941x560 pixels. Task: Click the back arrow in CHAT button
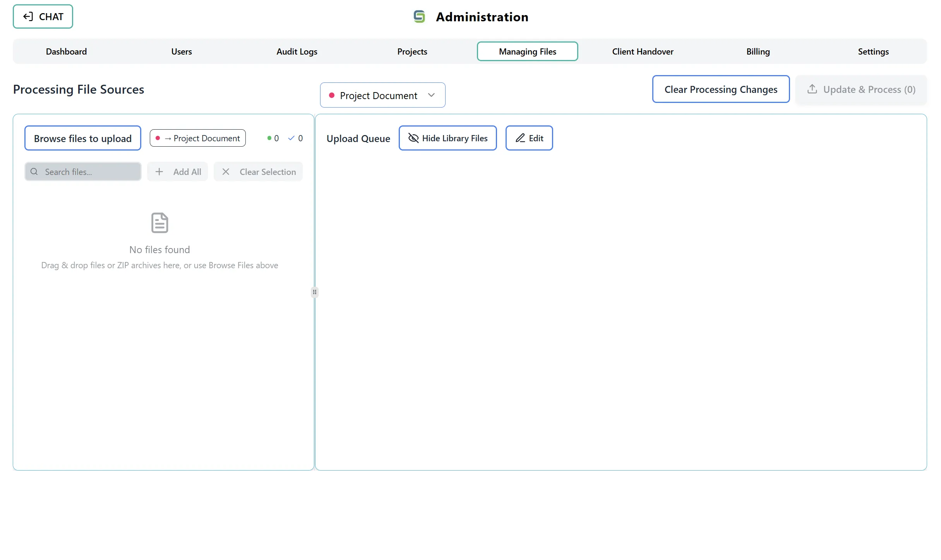tap(28, 16)
